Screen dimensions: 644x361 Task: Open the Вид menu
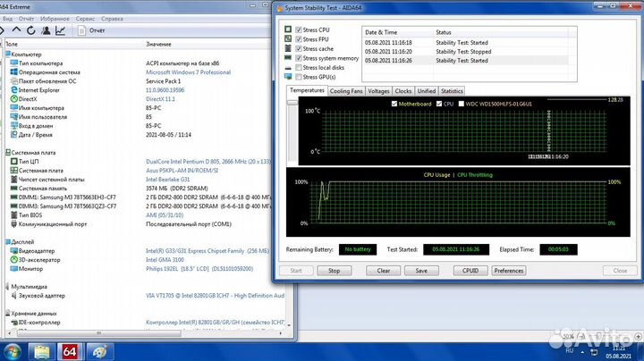click(x=7, y=19)
